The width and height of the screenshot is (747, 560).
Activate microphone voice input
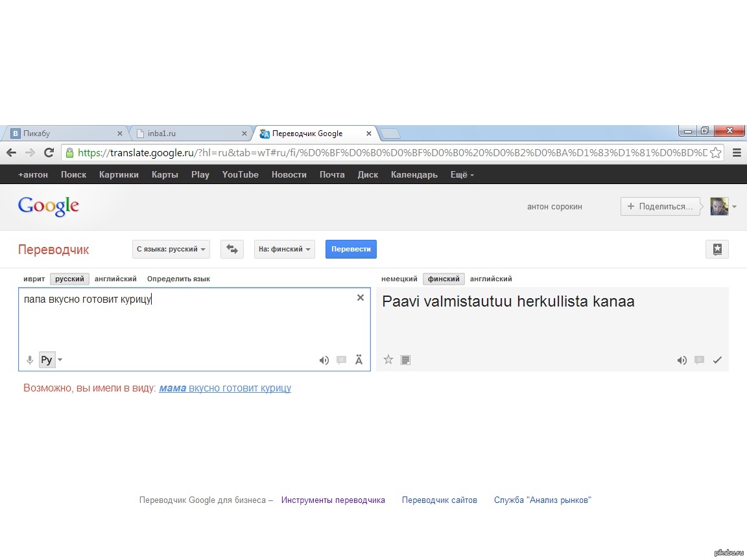click(30, 360)
